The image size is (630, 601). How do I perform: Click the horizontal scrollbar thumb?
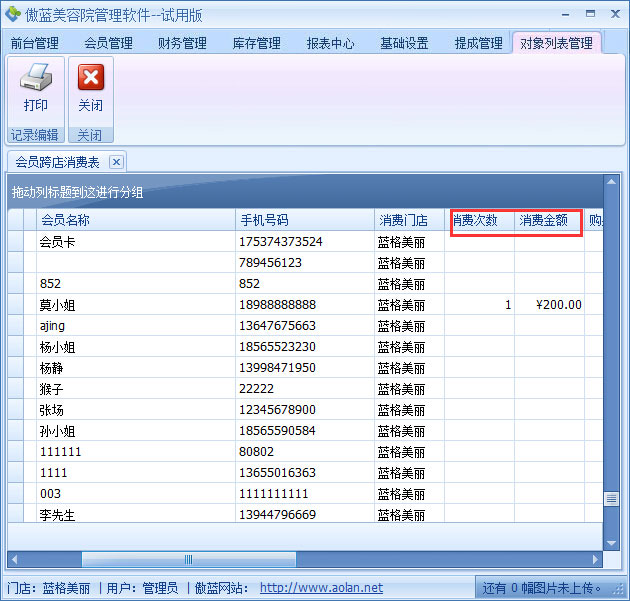188,559
